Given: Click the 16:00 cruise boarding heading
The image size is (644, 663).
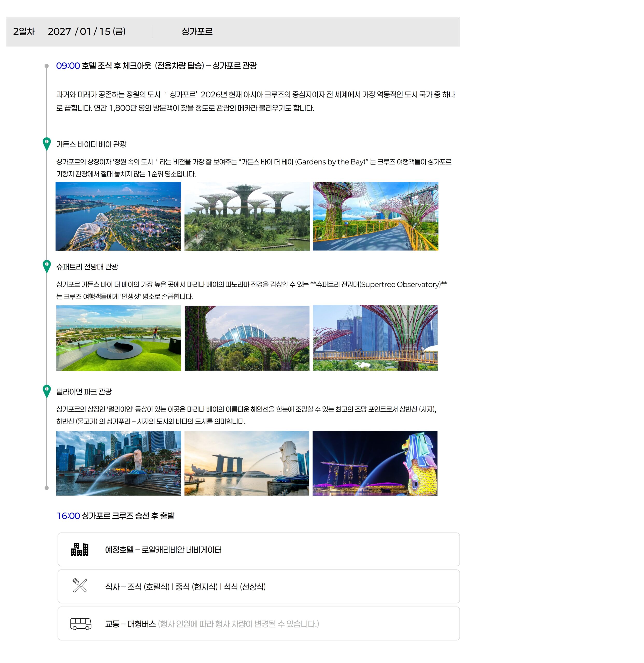Looking at the screenshot, I should [x=115, y=516].
